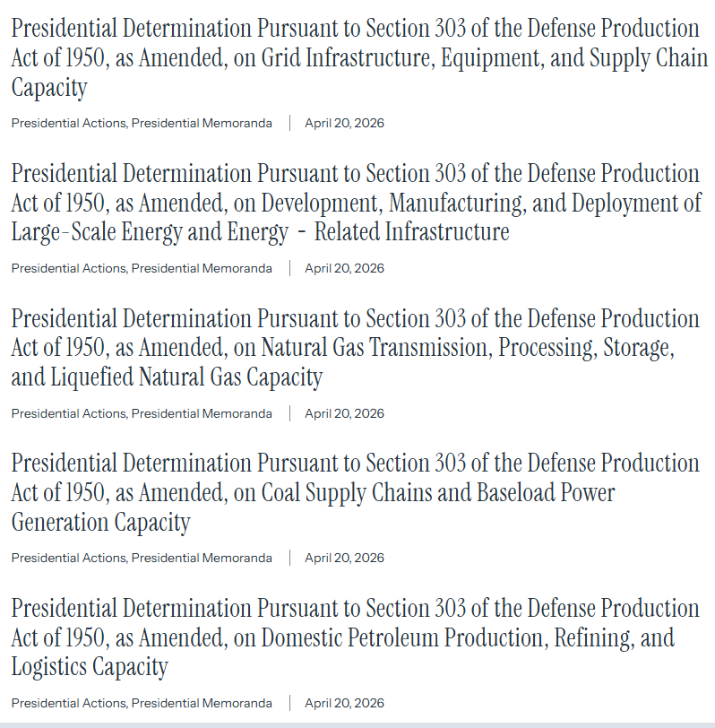The height and width of the screenshot is (728, 715).
Task: Click the date below Grid Infrastructure article
Action: point(344,123)
